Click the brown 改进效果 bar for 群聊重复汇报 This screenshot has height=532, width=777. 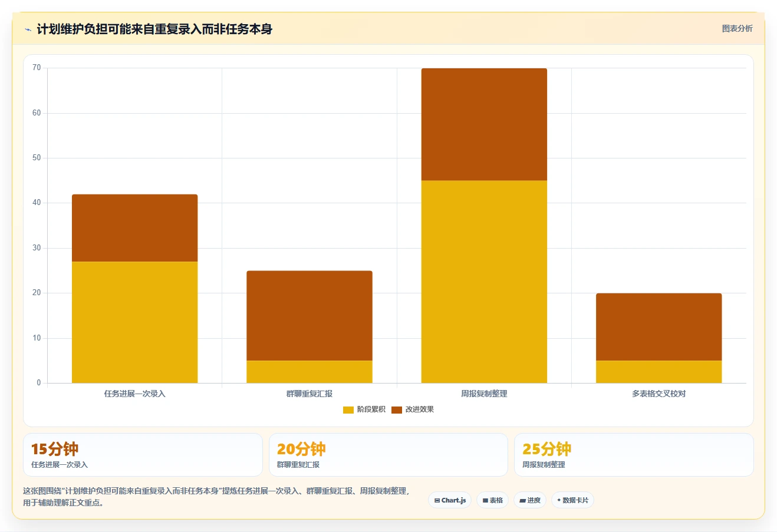click(310, 316)
